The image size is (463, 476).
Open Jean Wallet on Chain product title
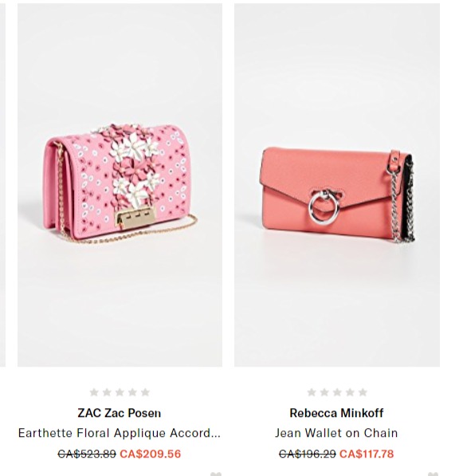(x=336, y=433)
